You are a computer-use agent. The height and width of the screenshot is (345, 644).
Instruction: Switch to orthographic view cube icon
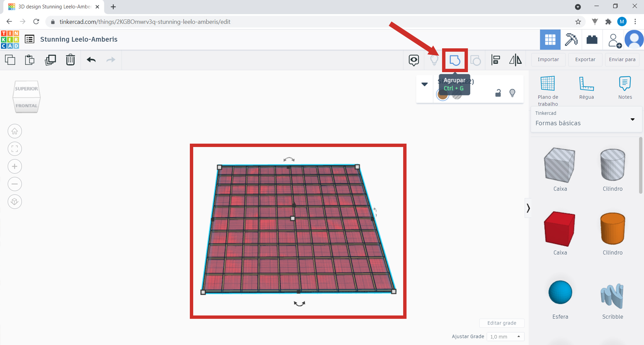[x=15, y=202]
